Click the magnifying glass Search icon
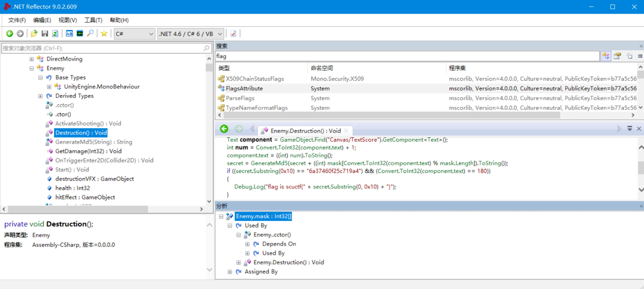The image size is (644, 289). point(91,34)
